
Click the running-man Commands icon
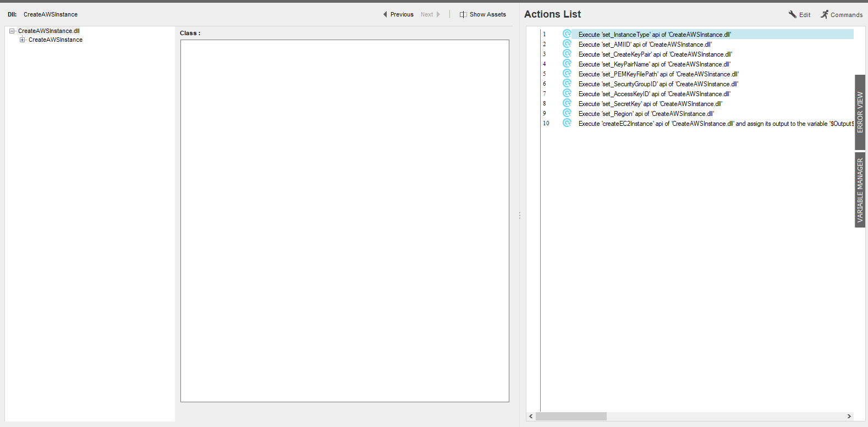tap(825, 14)
